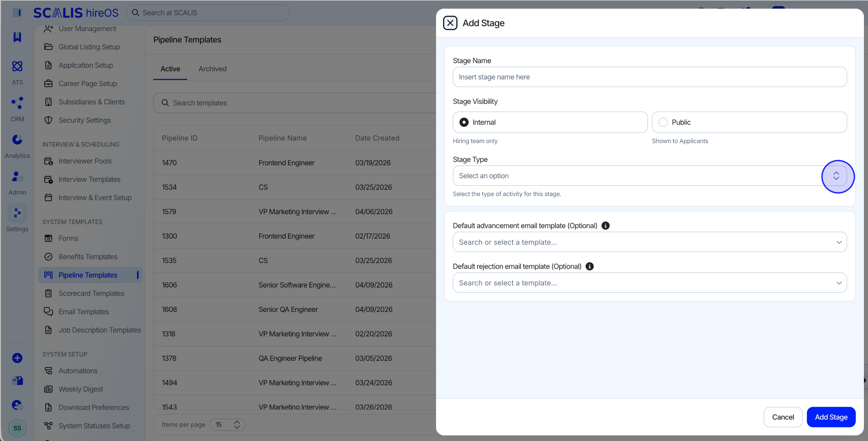This screenshot has height=441, width=868.
Task: Open the CRM module icon
Action: [x=17, y=103]
